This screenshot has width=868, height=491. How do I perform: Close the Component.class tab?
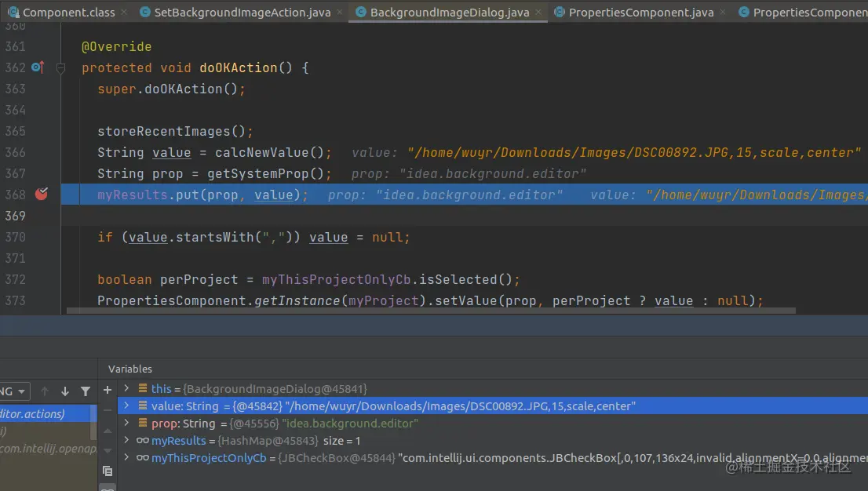123,12
